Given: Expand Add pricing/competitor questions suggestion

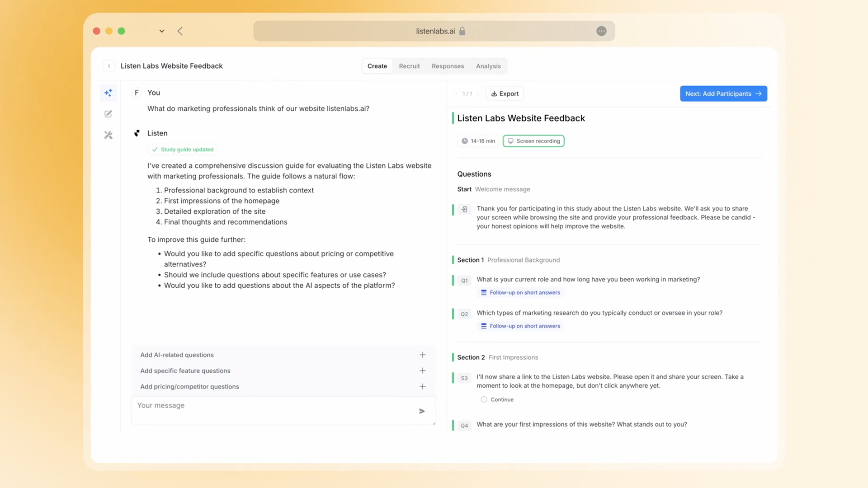Looking at the screenshot, I should tap(422, 387).
